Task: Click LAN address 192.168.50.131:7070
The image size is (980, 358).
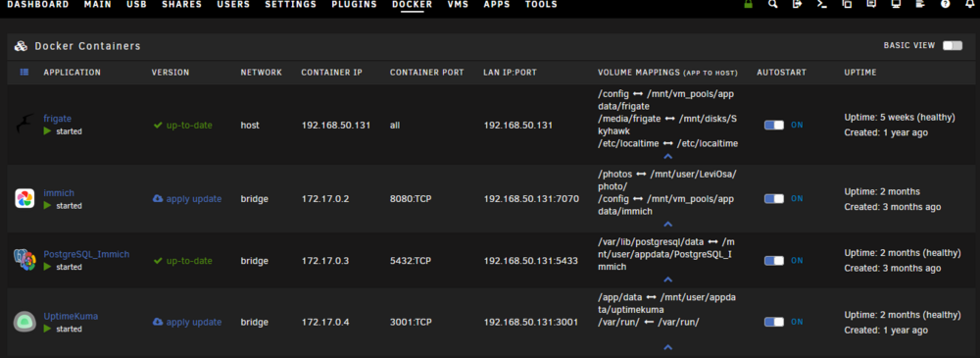Action: (531, 199)
